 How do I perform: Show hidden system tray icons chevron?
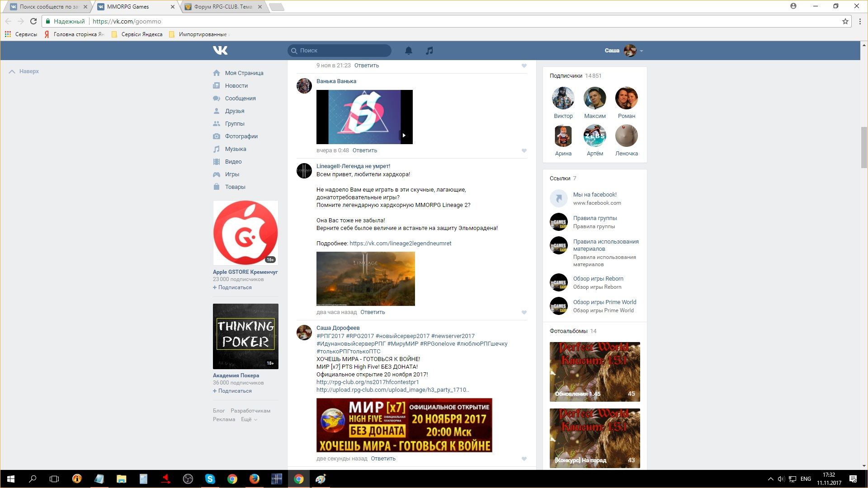(x=770, y=479)
